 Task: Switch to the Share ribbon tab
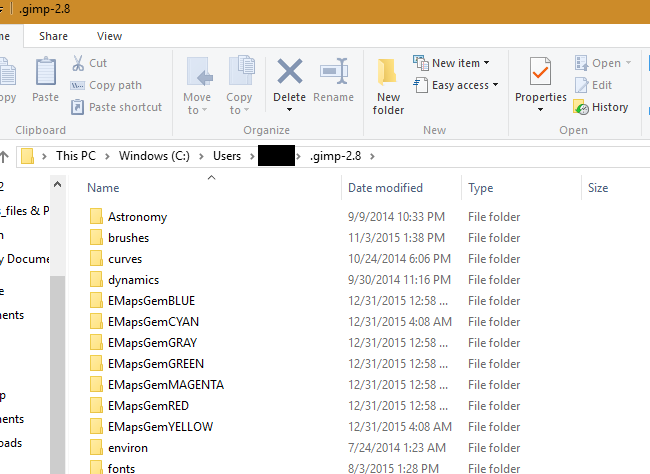click(53, 36)
